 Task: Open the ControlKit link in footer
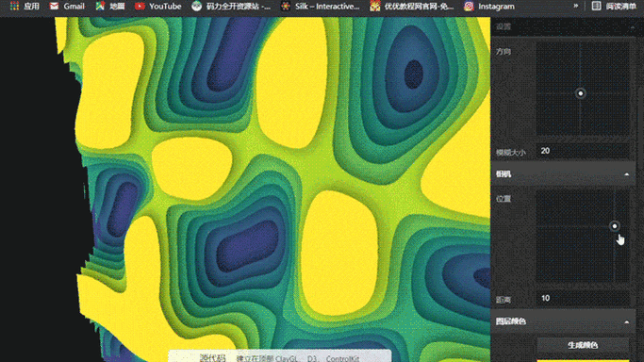point(342,359)
